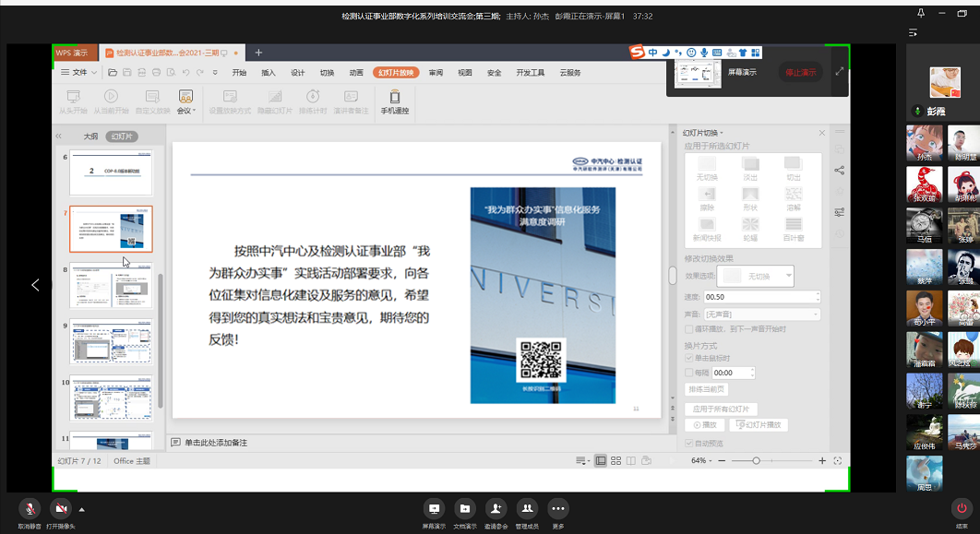Open the 效果选项 dropdown
Screen dimensions: 980x534
coord(755,276)
